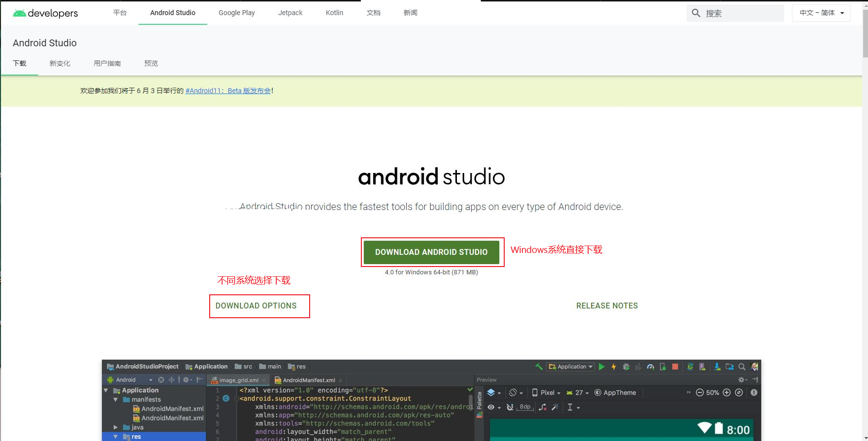Click the Debug bug icon
Screen dimensions: 868x441
tap(626, 366)
